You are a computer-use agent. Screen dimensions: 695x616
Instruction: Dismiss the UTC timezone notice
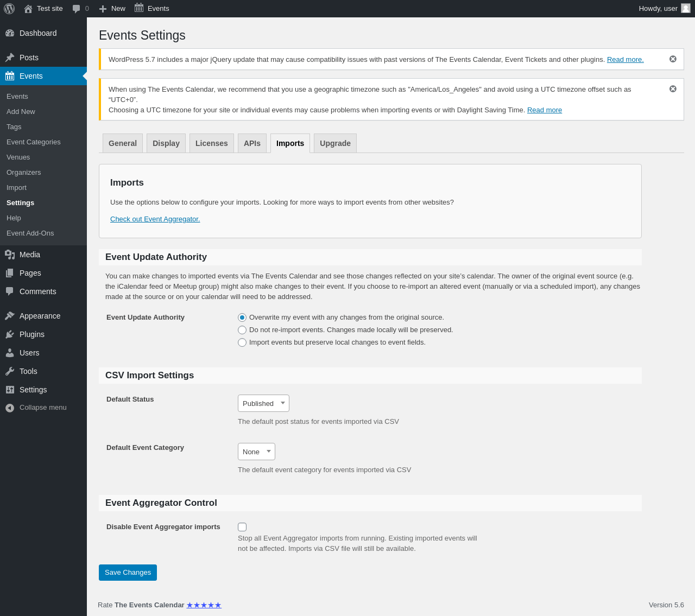pyautogui.click(x=673, y=89)
